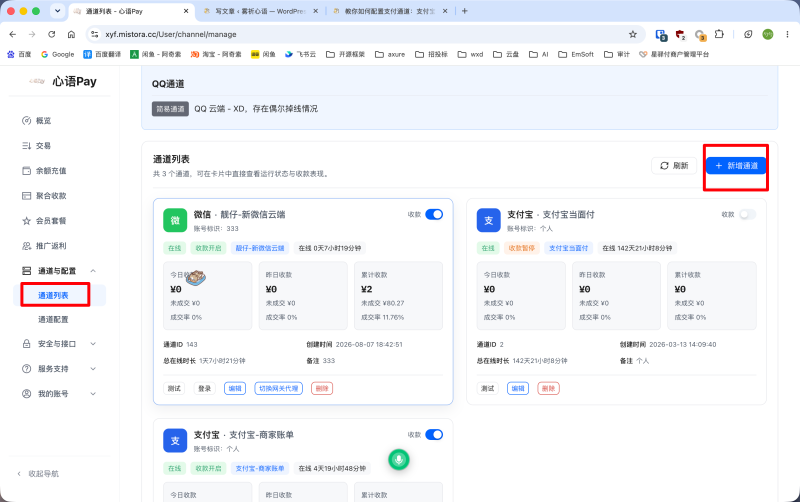Go to browser home icon
The image size is (800, 502).
71,34
